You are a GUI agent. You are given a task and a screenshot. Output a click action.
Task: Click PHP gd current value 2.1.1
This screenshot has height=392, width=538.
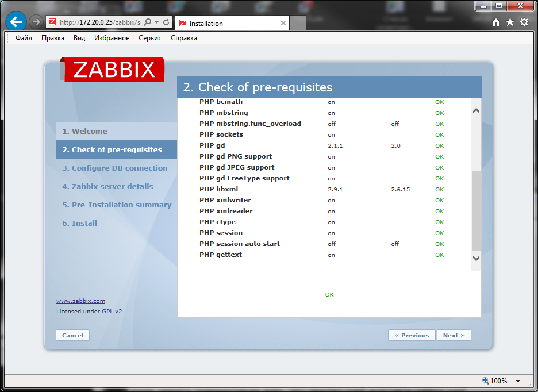335,145
